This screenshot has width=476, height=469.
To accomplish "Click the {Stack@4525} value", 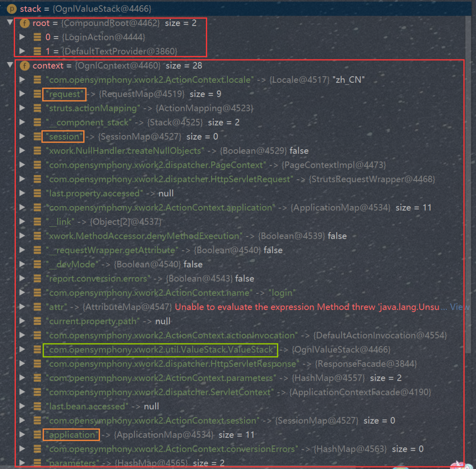I will click(175, 122).
